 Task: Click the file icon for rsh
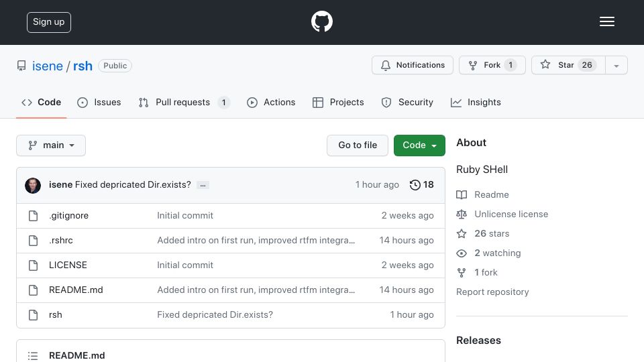click(34, 315)
